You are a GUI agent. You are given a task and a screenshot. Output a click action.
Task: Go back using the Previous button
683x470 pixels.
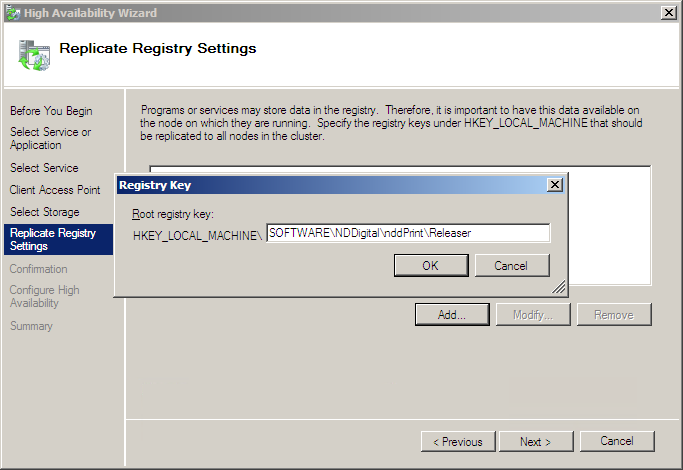[458, 442]
